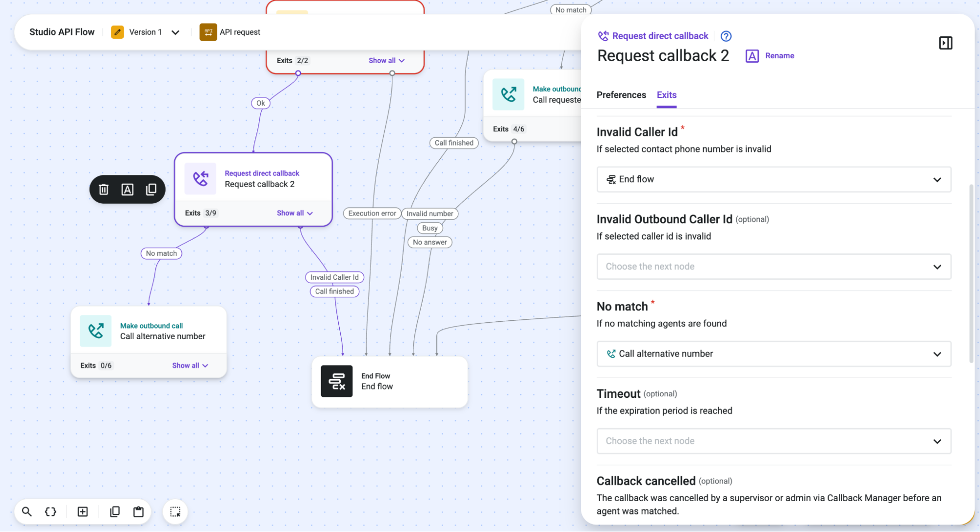Screen dimensions: 980x532
Task: Click the Rename link
Action: tap(779, 56)
